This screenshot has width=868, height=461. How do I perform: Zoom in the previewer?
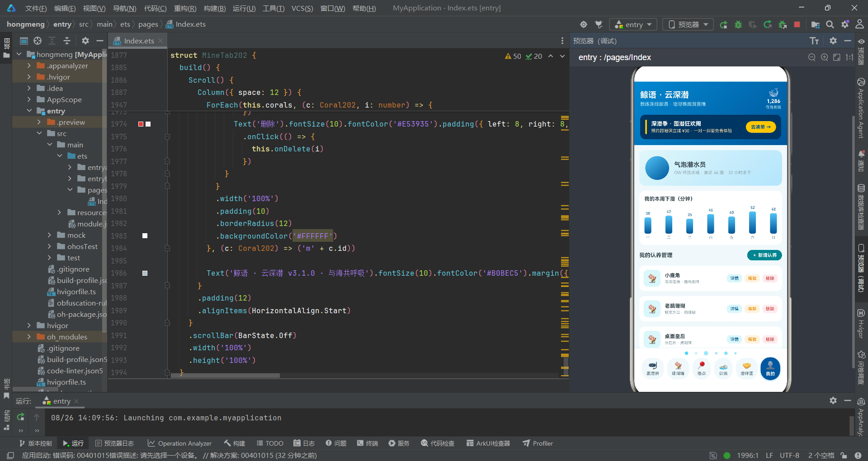(825, 57)
